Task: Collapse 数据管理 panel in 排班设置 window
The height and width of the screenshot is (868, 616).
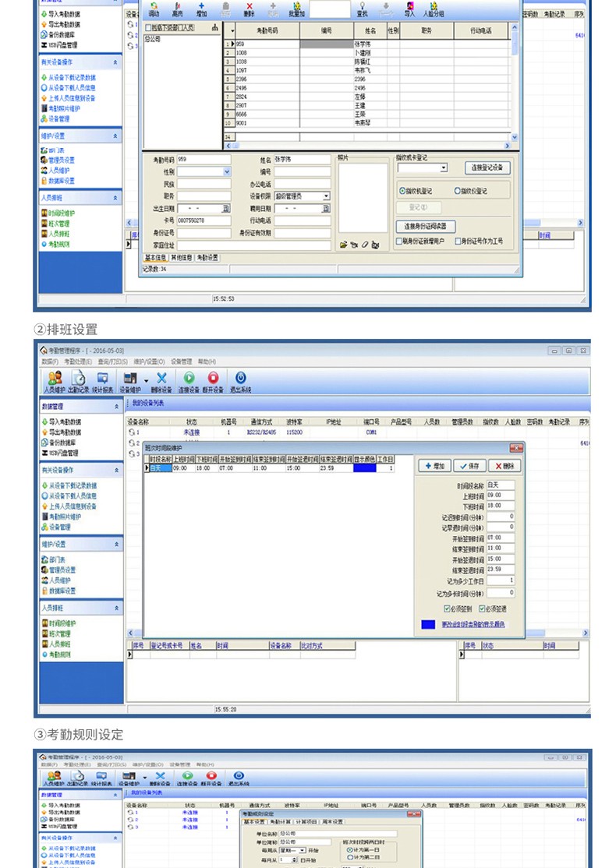Action: pos(116,406)
